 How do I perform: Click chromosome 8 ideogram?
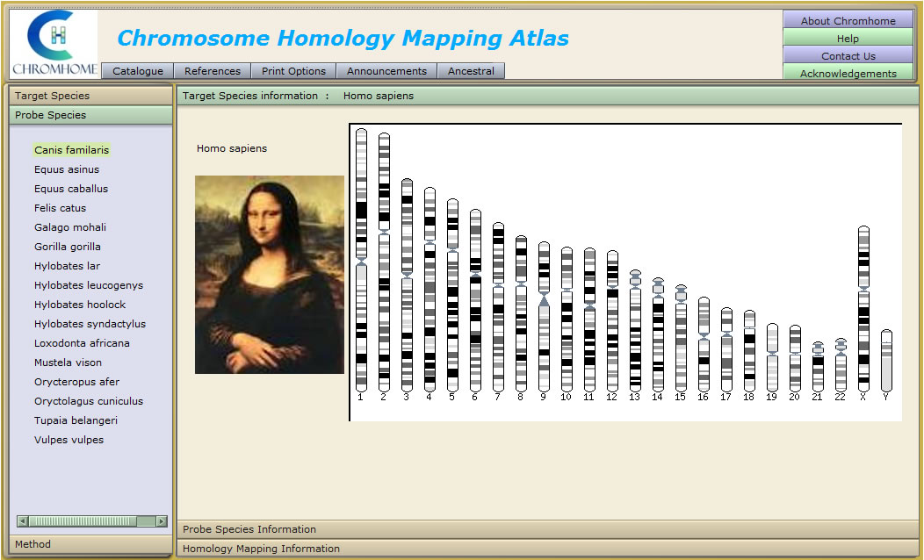tap(521, 313)
